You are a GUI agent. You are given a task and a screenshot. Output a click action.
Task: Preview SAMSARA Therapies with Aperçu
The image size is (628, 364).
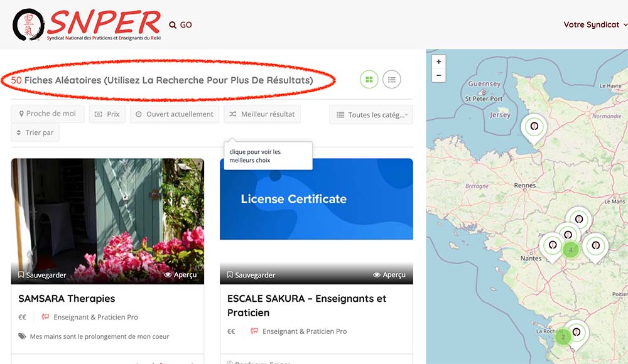coord(180,275)
